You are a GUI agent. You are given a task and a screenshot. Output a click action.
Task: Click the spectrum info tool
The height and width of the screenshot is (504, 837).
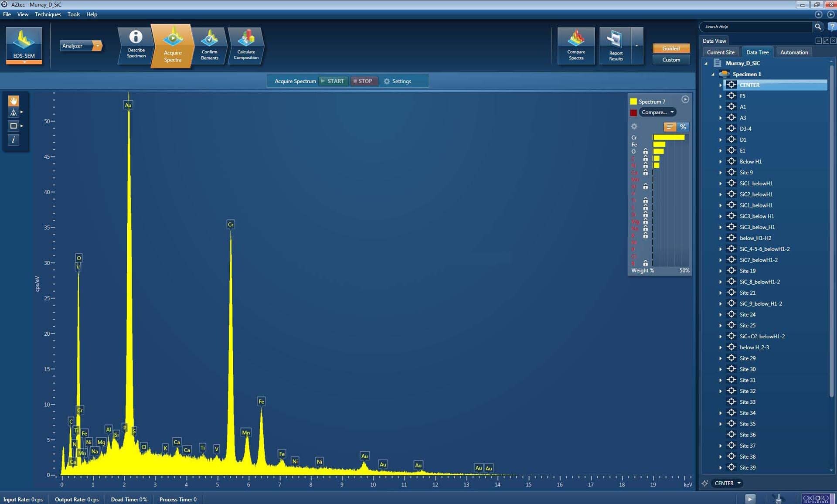coord(14,140)
